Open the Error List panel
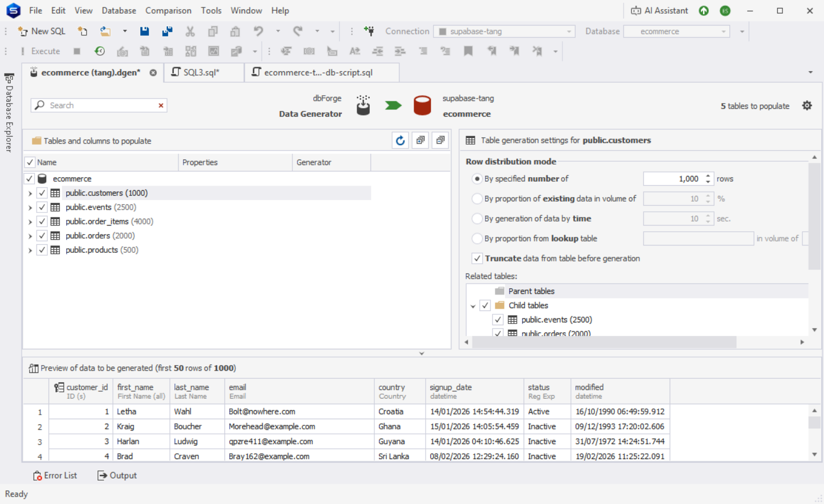The height and width of the screenshot is (504, 824). click(55, 476)
